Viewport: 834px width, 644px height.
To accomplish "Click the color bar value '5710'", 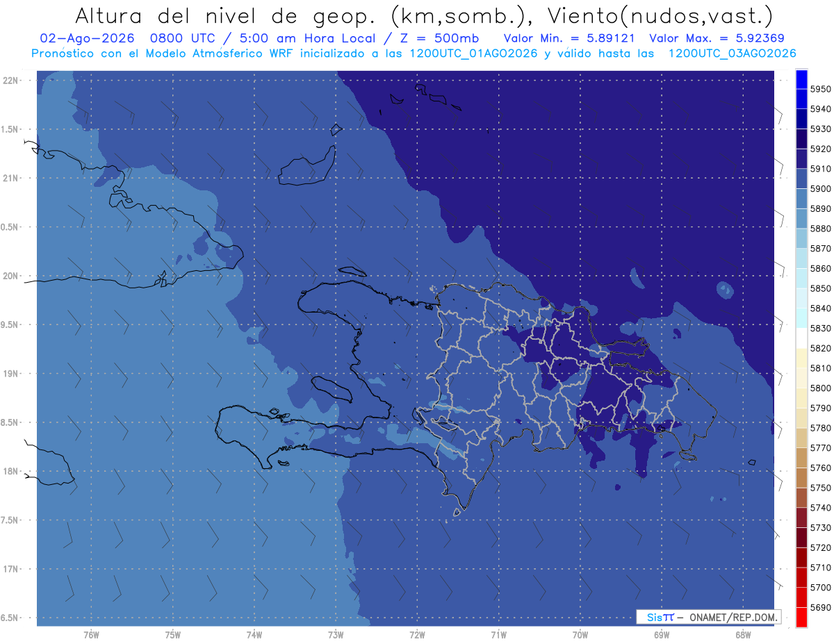I will coord(820,568).
